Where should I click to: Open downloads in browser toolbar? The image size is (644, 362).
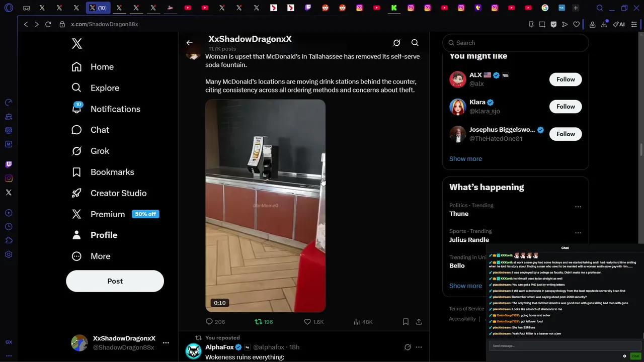(x=604, y=24)
